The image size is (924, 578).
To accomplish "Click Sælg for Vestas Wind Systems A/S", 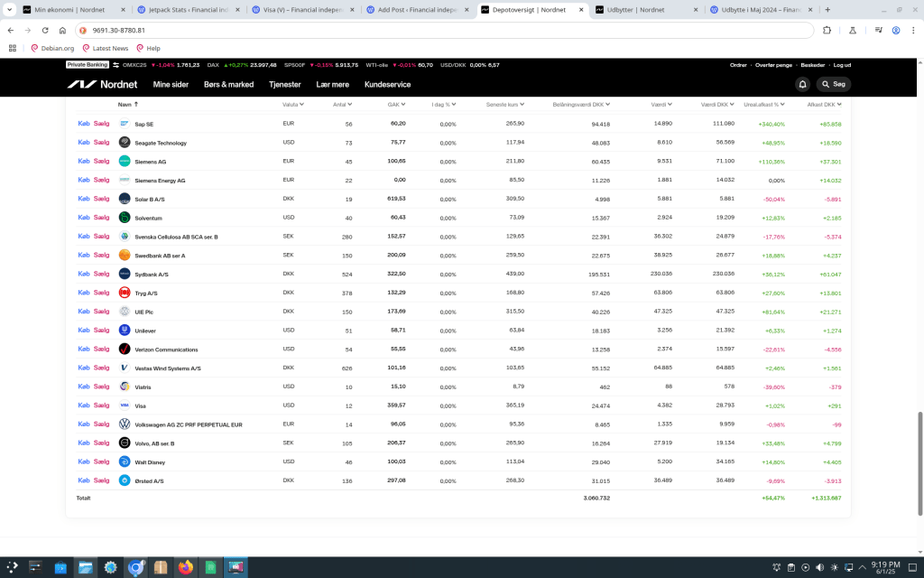I will click(x=101, y=368).
